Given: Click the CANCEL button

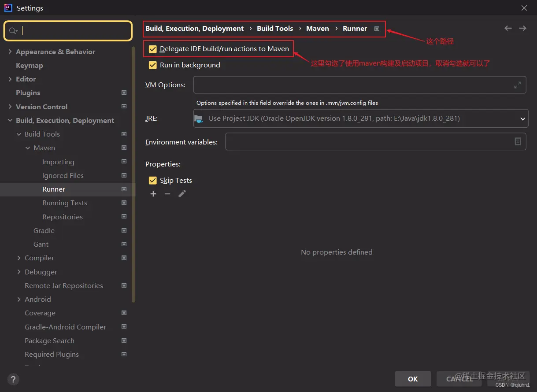Looking at the screenshot, I should tap(459, 379).
